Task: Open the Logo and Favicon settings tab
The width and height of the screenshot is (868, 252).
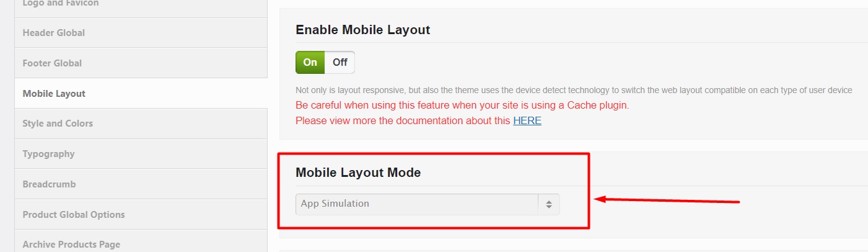Action: (x=61, y=4)
